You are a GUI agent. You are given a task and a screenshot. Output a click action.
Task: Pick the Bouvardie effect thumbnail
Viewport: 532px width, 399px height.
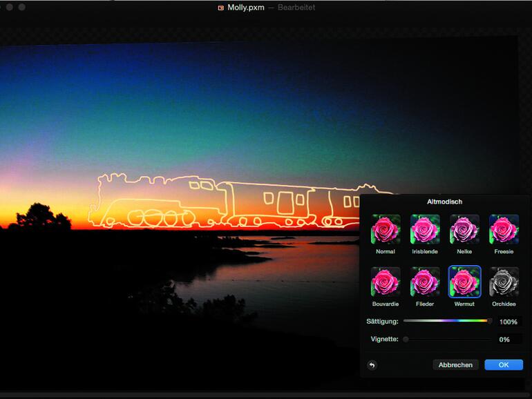[386, 282]
